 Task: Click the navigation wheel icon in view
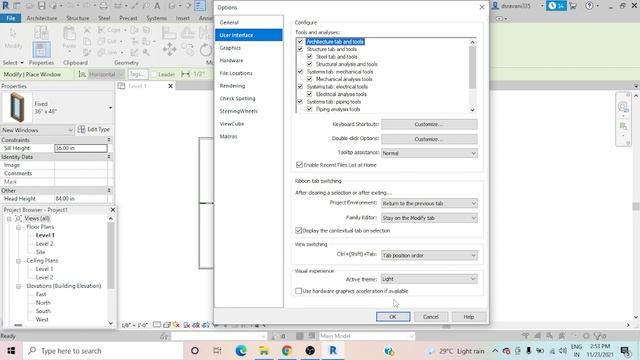coord(623,107)
